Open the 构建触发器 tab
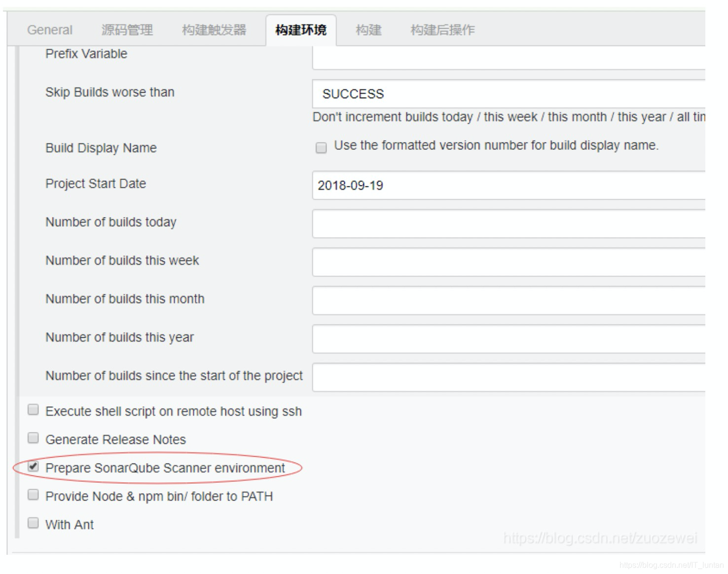The image size is (728, 574). click(x=214, y=30)
